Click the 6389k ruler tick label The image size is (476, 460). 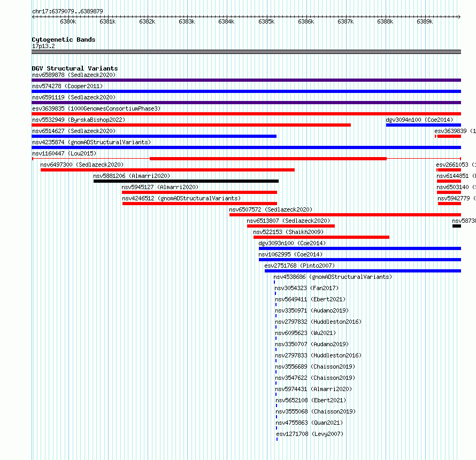point(425,21)
